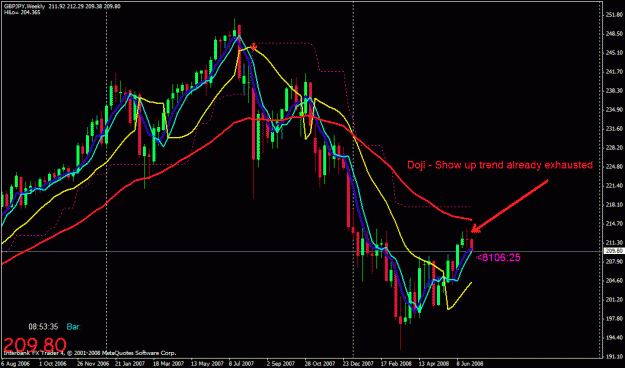Click the 8 Jul 2007 date label
The height and width of the screenshot is (368, 625).
click(242, 364)
